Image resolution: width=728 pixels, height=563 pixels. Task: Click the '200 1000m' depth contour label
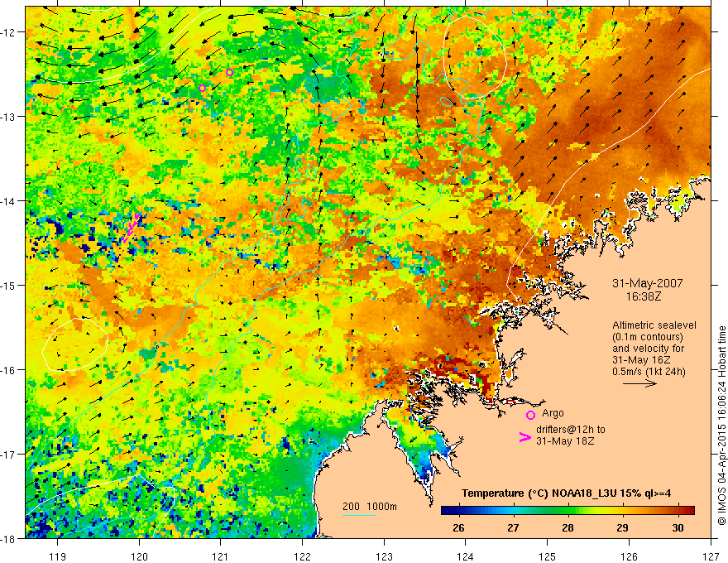click(370, 507)
